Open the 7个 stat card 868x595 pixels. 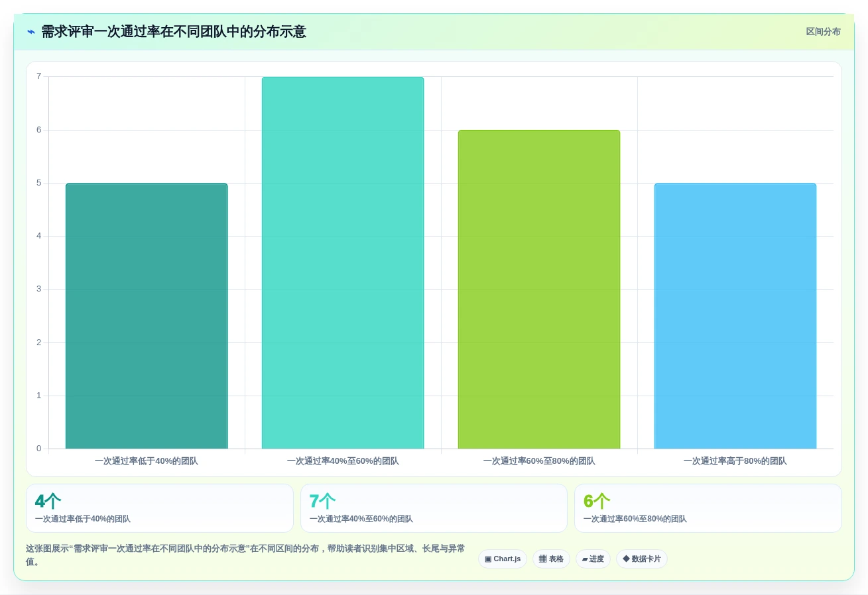pos(434,508)
